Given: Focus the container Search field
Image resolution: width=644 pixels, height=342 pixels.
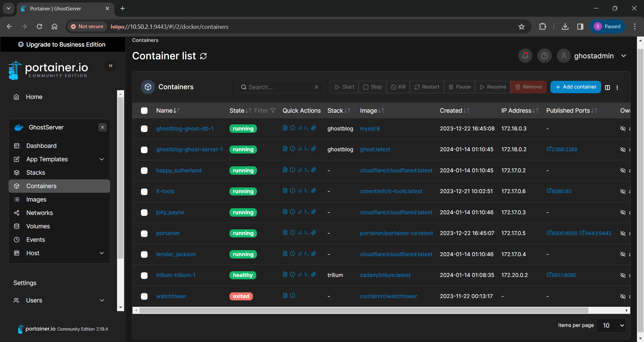Looking at the screenshot, I should tap(280, 87).
